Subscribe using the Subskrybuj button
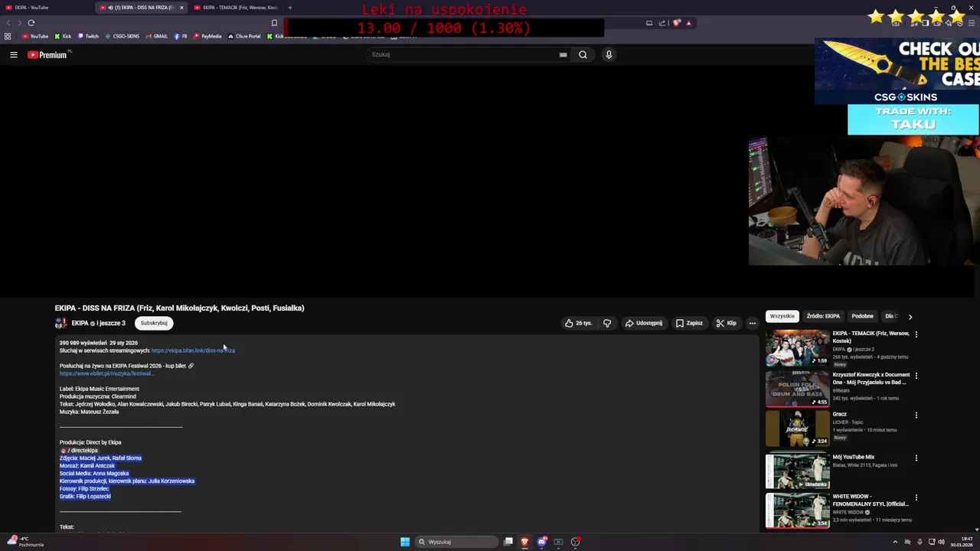 click(x=154, y=323)
